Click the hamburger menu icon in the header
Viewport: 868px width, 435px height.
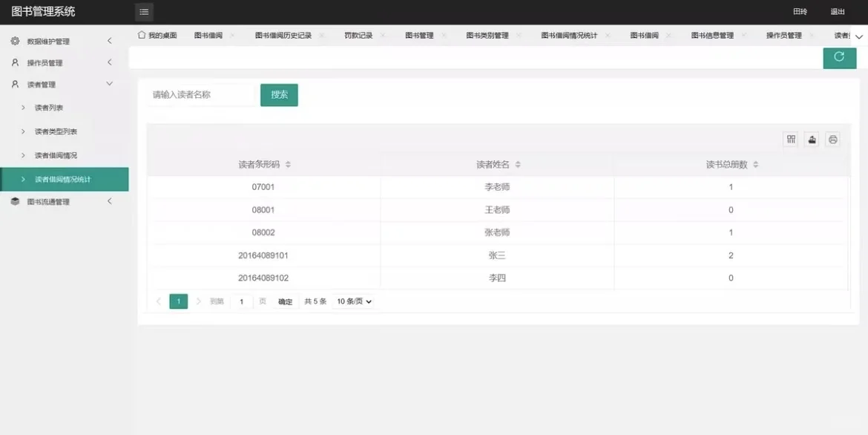[x=143, y=12]
